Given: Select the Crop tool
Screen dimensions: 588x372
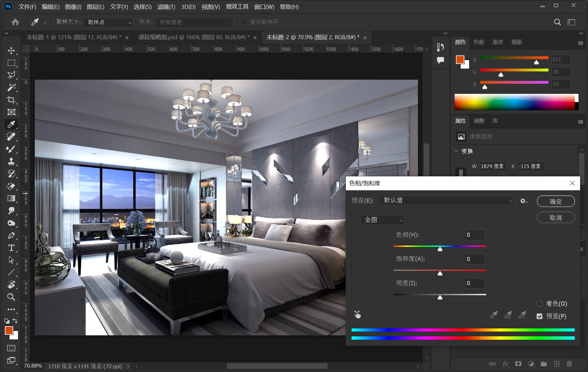Looking at the screenshot, I should pyautogui.click(x=11, y=100).
